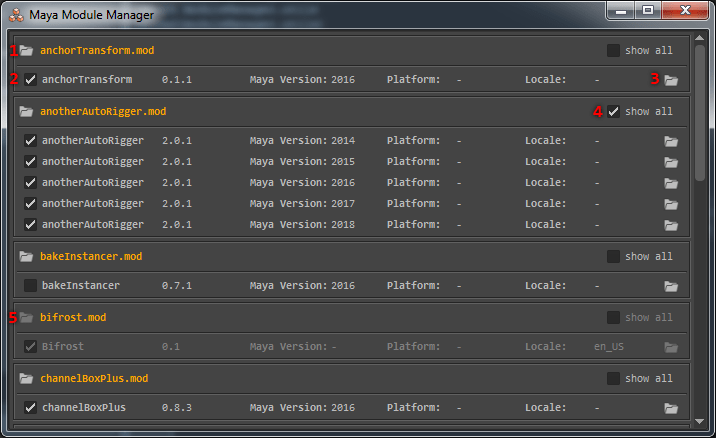Click the channelBoxPlus.mod file name

94,379
